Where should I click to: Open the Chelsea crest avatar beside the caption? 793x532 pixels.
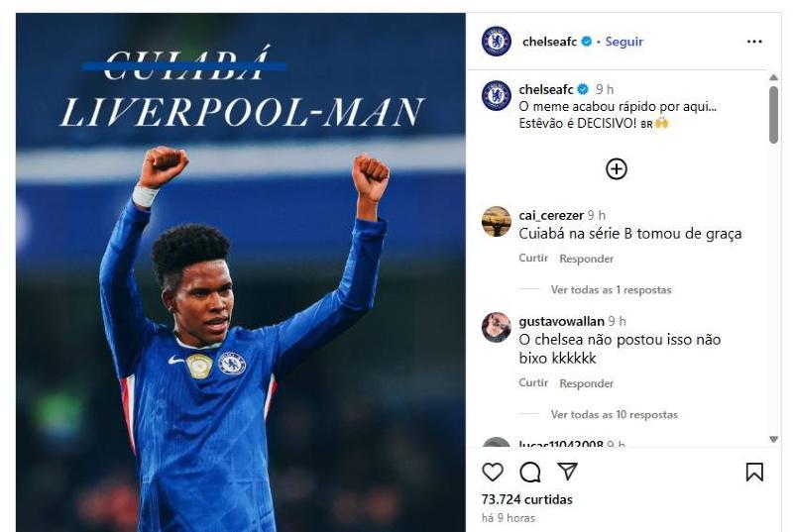tap(497, 95)
